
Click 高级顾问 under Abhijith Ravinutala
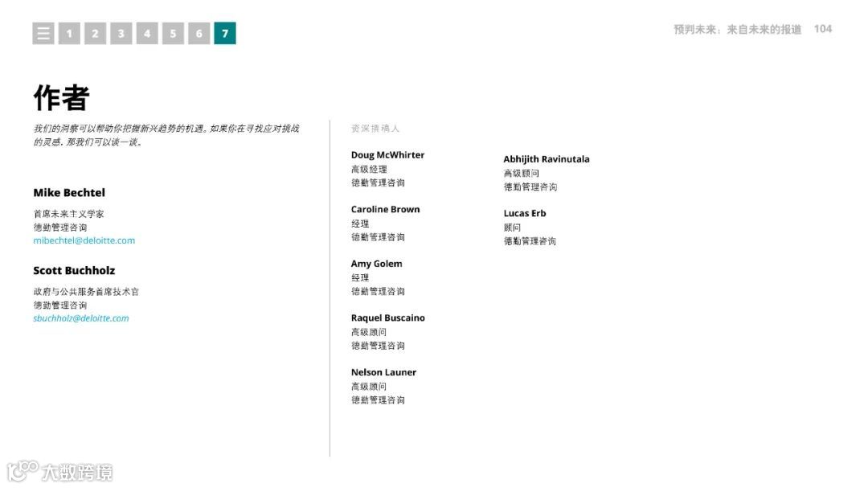coord(521,174)
